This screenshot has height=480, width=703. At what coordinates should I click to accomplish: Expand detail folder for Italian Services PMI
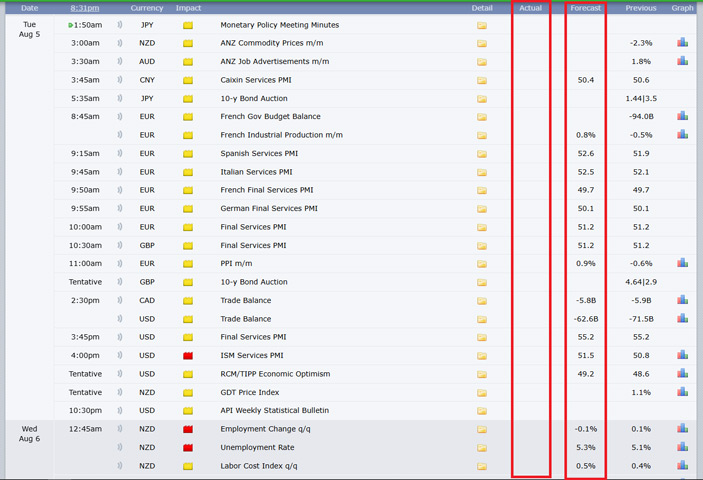pos(481,172)
